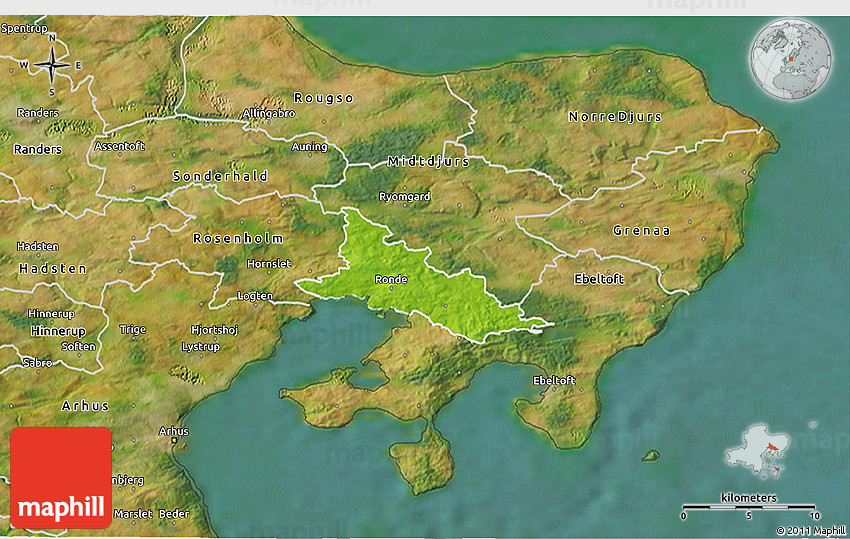Click the red maphill logo
The width and height of the screenshot is (850, 539).
click(x=61, y=478)
